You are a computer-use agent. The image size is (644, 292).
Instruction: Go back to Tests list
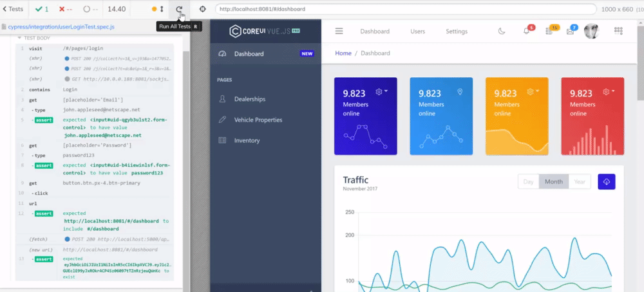coord(13,9)
